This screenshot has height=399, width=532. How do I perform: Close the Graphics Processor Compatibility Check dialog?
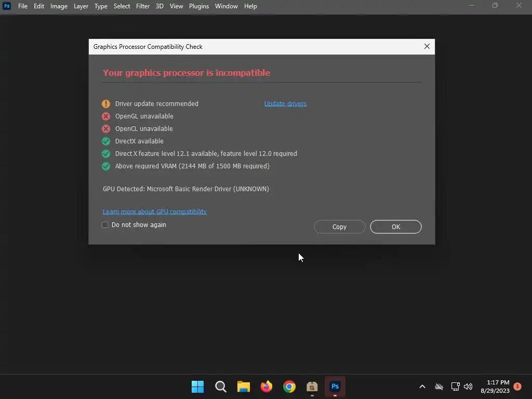coord(427,46)
